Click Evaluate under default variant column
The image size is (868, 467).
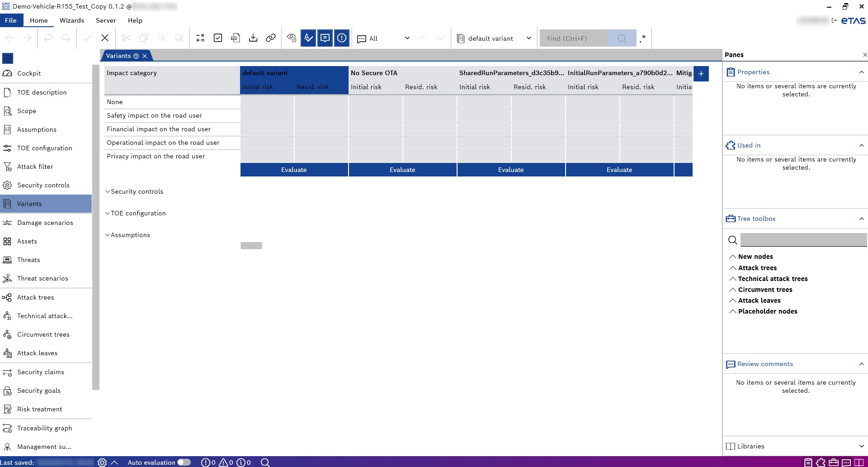294,170
